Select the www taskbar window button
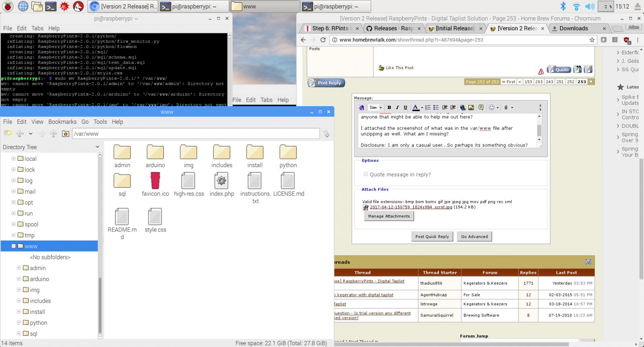644x347 pixels. [x=265, y=6]
